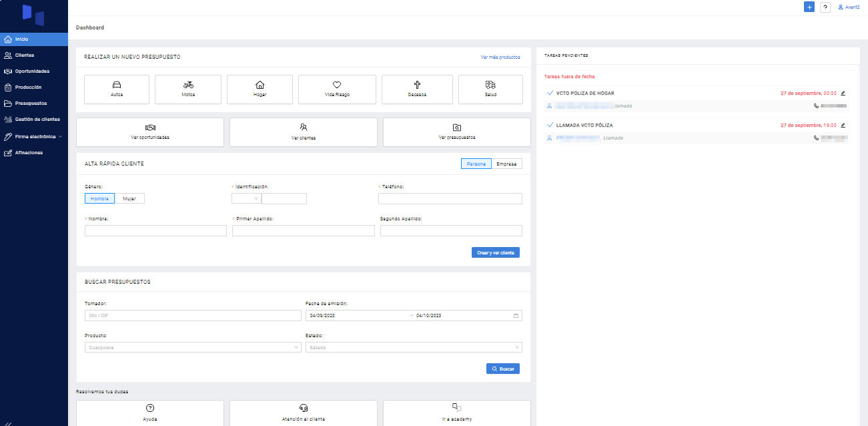Click the Buscar button
868x426 pixels.
coord(503,369)
